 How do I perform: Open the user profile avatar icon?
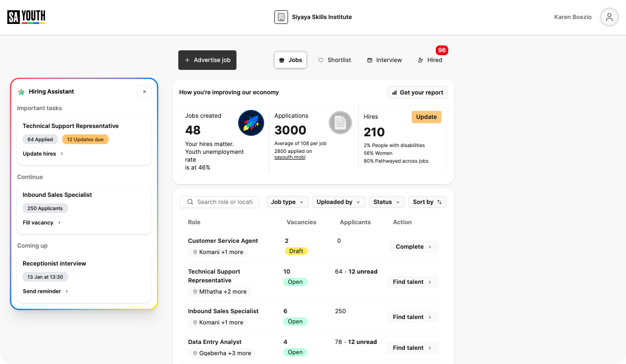point(609,17)
